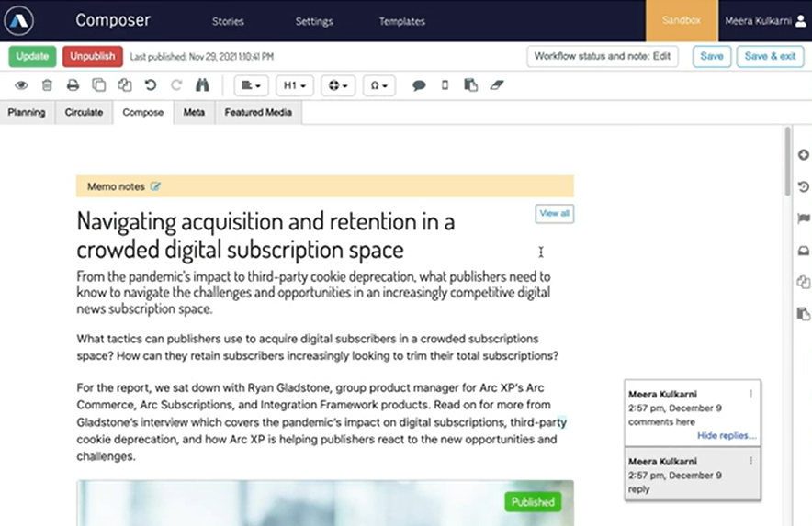Viewport: 812px width, 526px height.
Task: Switch to the Featured Media tab
Action: [258, 112]
